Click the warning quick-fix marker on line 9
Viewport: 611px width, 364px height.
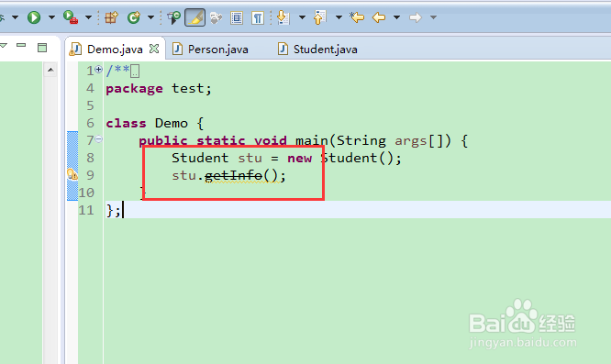tap(72, 174)
